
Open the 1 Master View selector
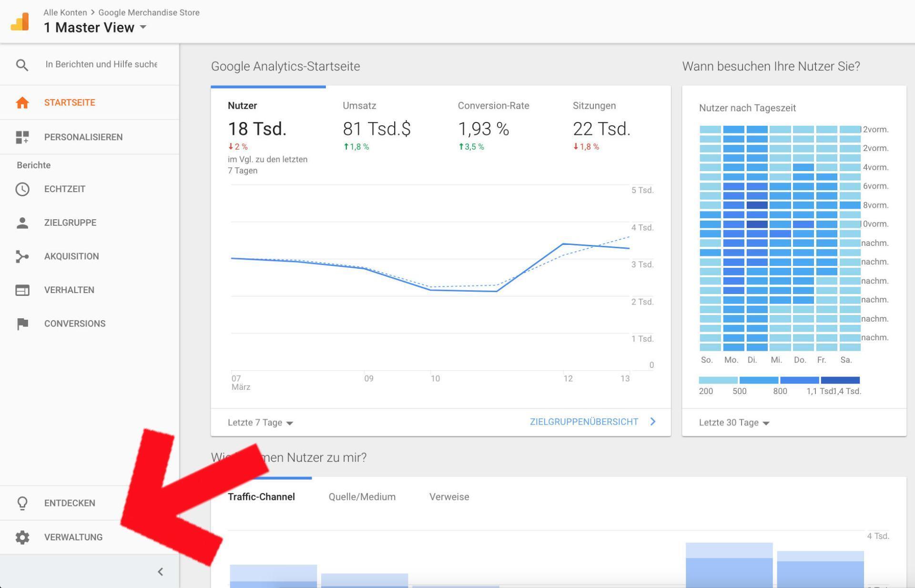click(x=95, y=28)
